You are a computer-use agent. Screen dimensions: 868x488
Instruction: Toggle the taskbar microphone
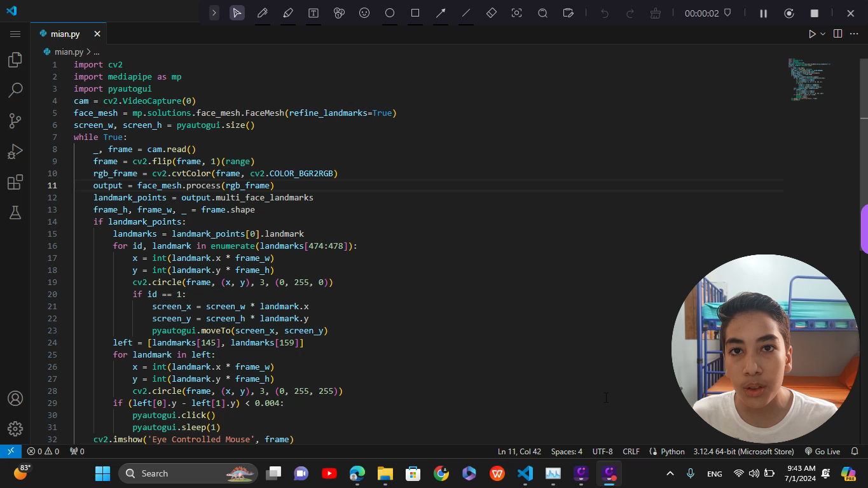691,473
